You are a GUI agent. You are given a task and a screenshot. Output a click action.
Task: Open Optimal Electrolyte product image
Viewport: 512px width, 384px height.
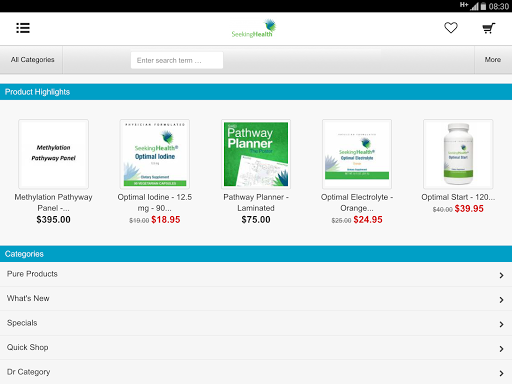[357, 154]
